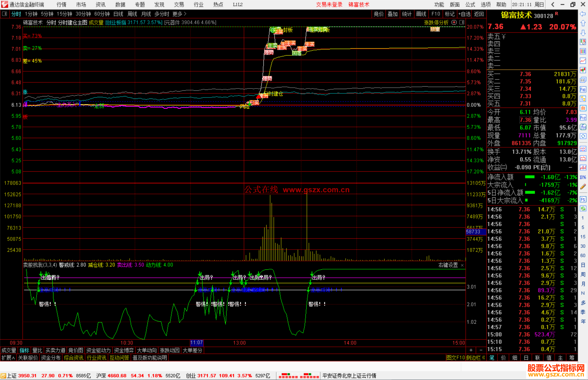Expand the 更多 time period options
Screen dimensions: 588x380
(x=179, y=14)
